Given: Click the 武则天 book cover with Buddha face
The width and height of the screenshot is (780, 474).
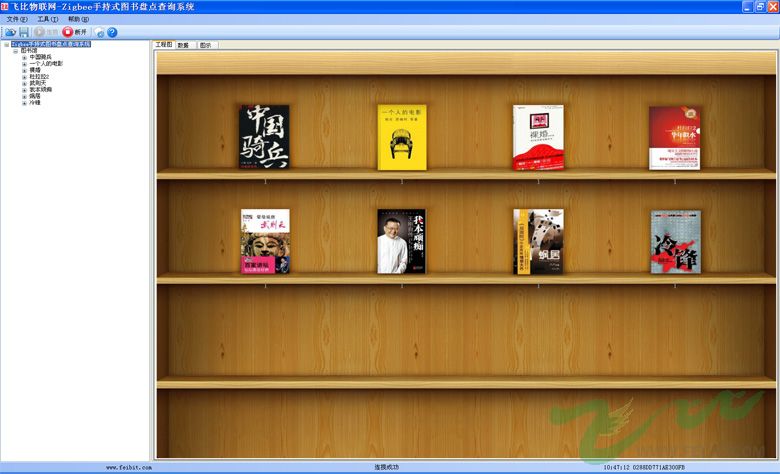Looking at the screenshot, I should 265,241.
